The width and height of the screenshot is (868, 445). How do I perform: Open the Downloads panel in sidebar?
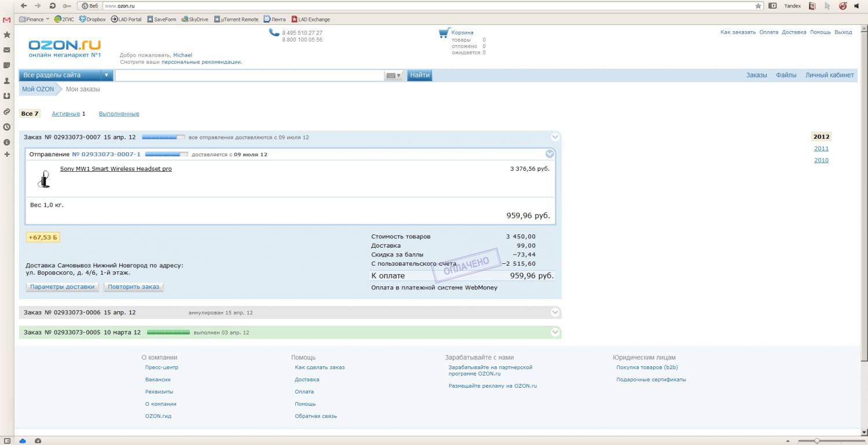[x=7, y=96]
